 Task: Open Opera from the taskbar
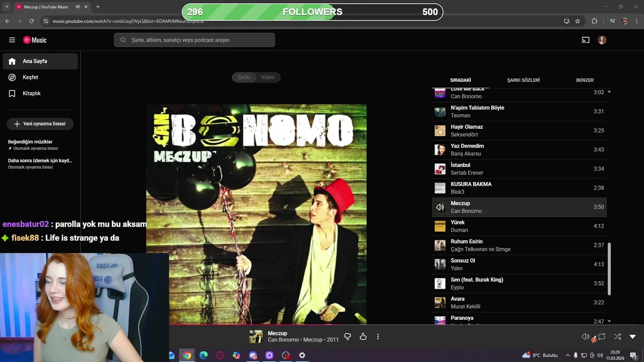220,355
